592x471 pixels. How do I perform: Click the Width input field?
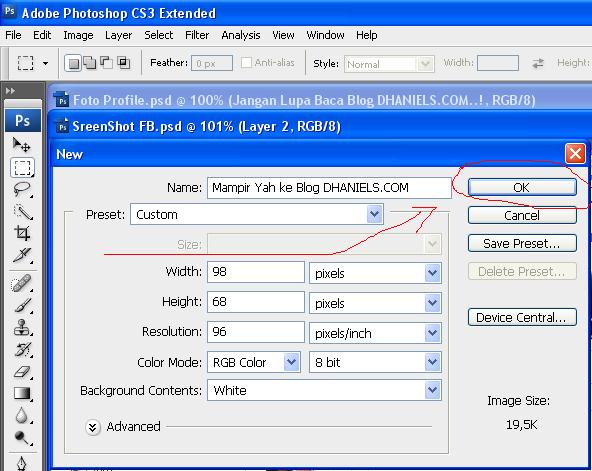(x=256, y=272)
